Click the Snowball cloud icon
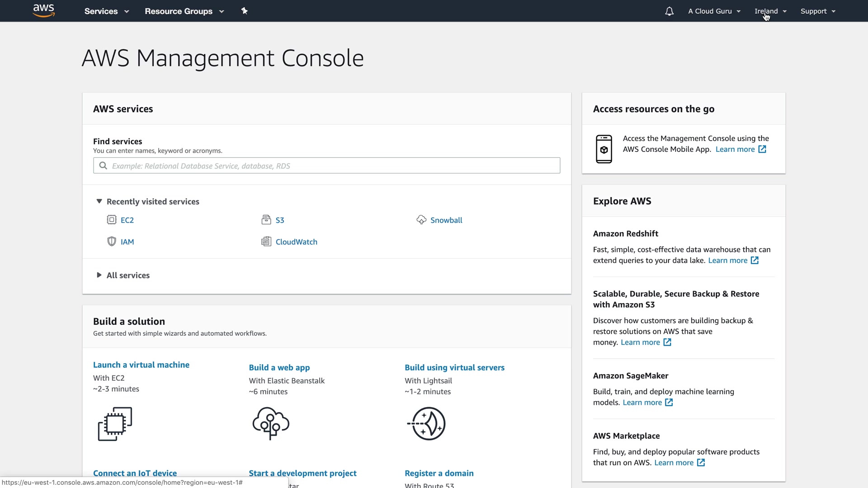Screen dimensions: 868x488 point(421,220)
